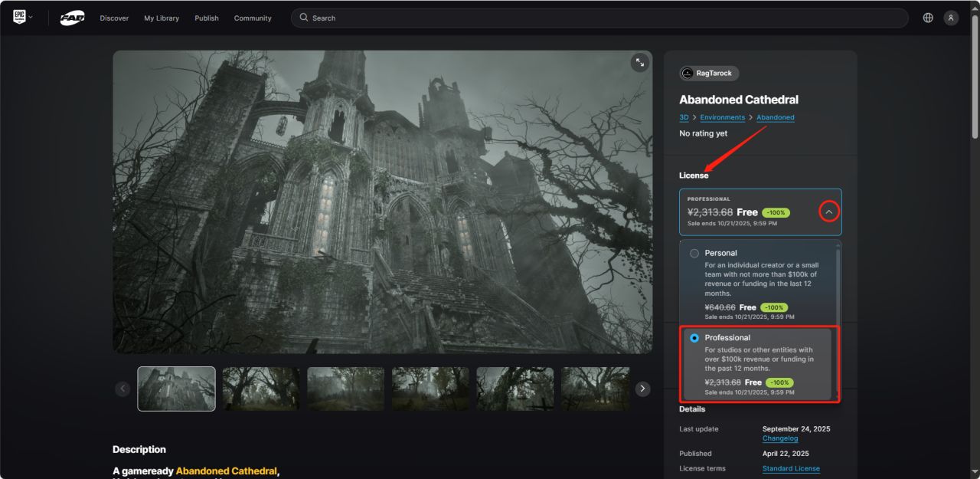Open the Changelog link
This screenshot has width=980, height=479.
(780, 438)
